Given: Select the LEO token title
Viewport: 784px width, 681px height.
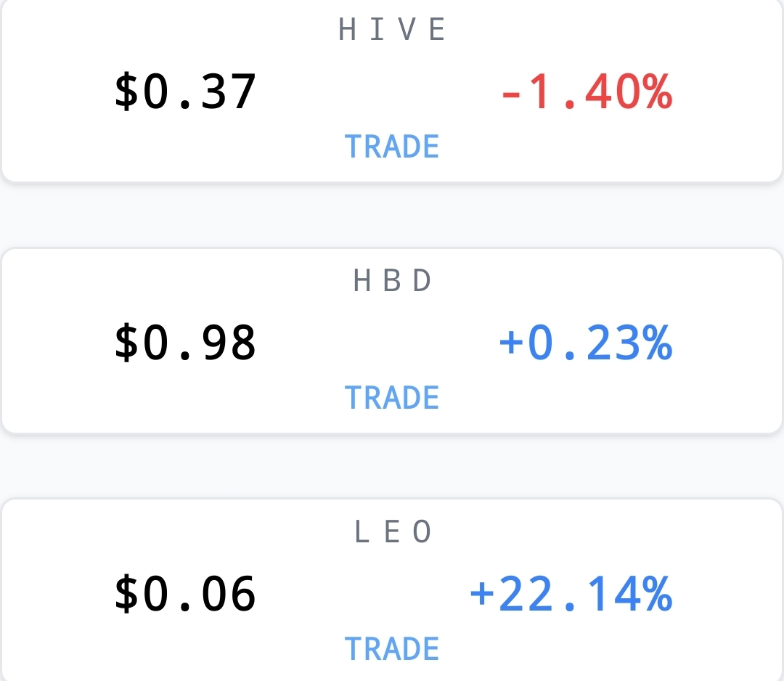Looking at the screenshot, I should pos(392,531).
